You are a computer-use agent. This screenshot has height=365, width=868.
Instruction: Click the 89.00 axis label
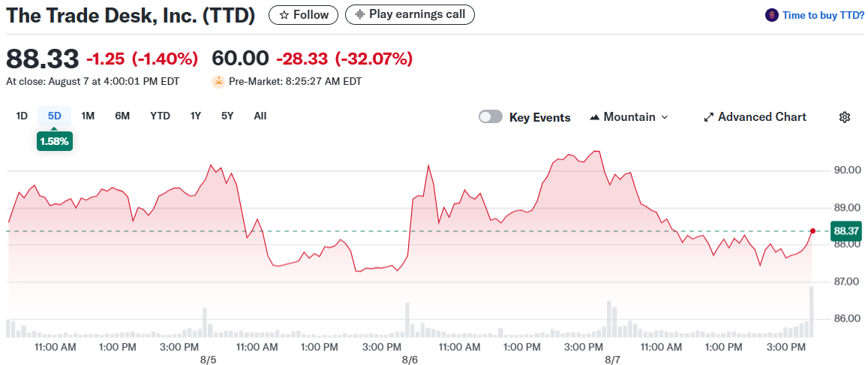[847, 208]
